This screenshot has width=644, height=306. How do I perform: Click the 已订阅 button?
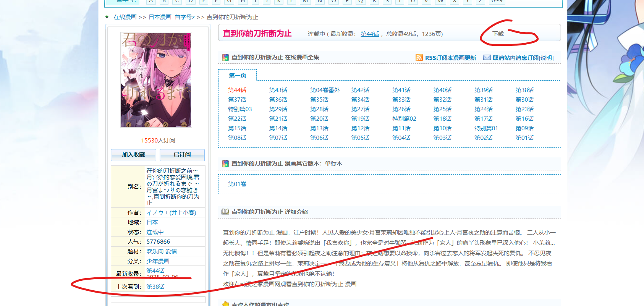pyautogui.click(x=182, y=155)
